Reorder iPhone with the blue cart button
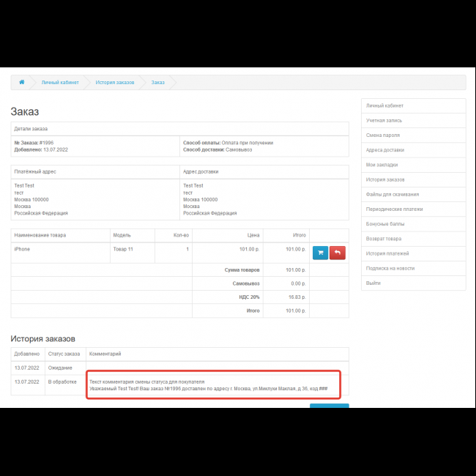Viewport: 476px width, 476px height. click(x=320, y=253)
